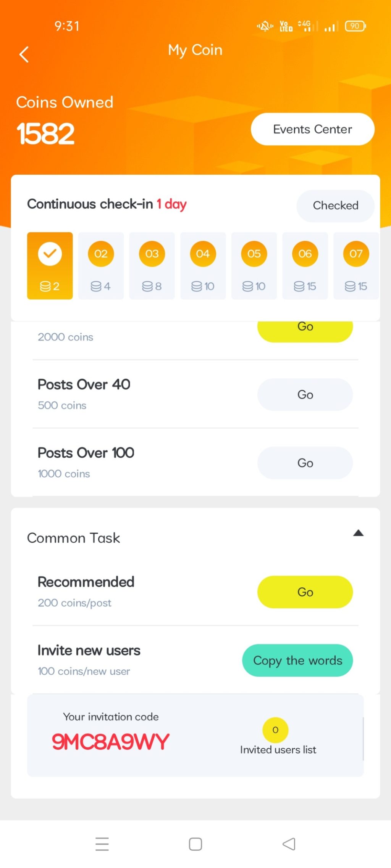Image resolution: width=391 pixels, height=868 pixels.
Task: Open the Events Center
Action: 312,129
